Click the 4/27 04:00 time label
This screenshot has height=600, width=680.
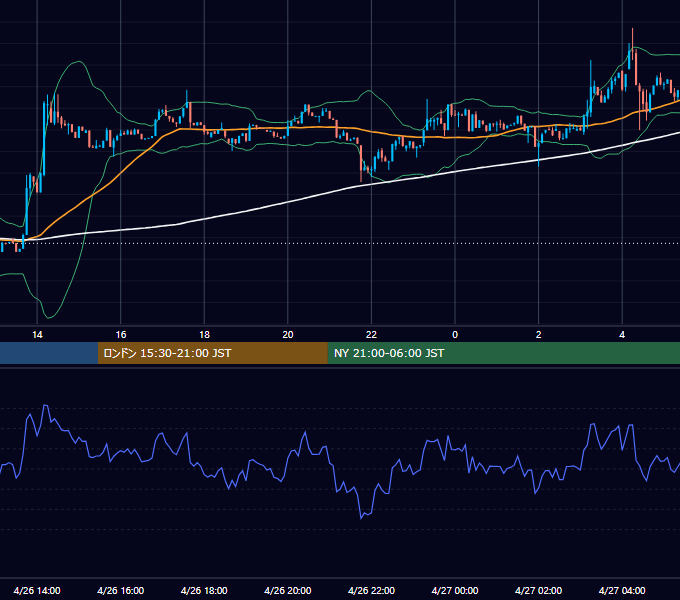622,590
